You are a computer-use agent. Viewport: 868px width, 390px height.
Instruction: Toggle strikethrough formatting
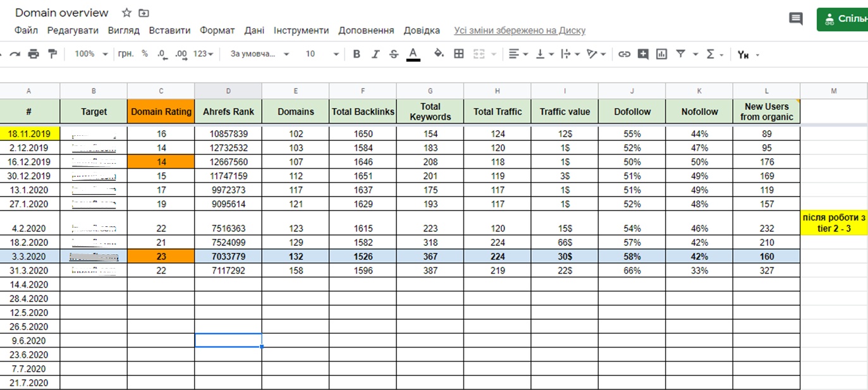coord(394,54)
